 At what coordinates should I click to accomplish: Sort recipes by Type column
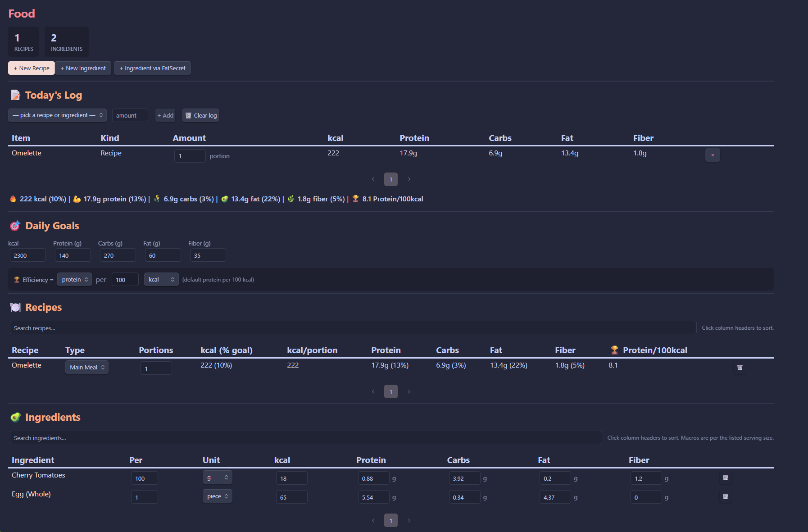(x=75, y=350)
